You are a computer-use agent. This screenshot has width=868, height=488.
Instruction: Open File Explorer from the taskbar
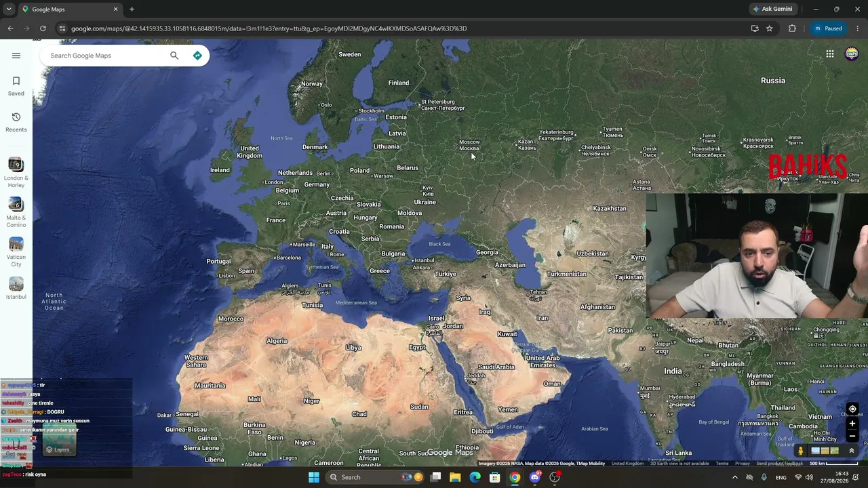click(455, 477)
